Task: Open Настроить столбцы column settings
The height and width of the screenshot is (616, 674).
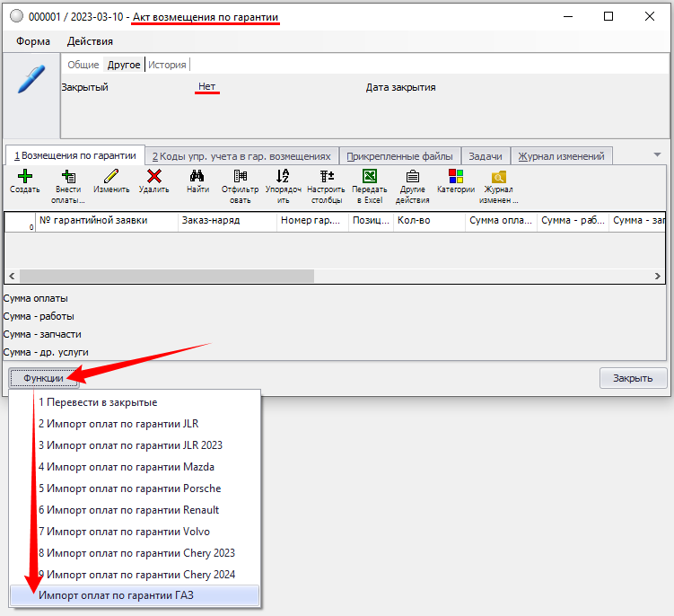Action: [326, 177]
